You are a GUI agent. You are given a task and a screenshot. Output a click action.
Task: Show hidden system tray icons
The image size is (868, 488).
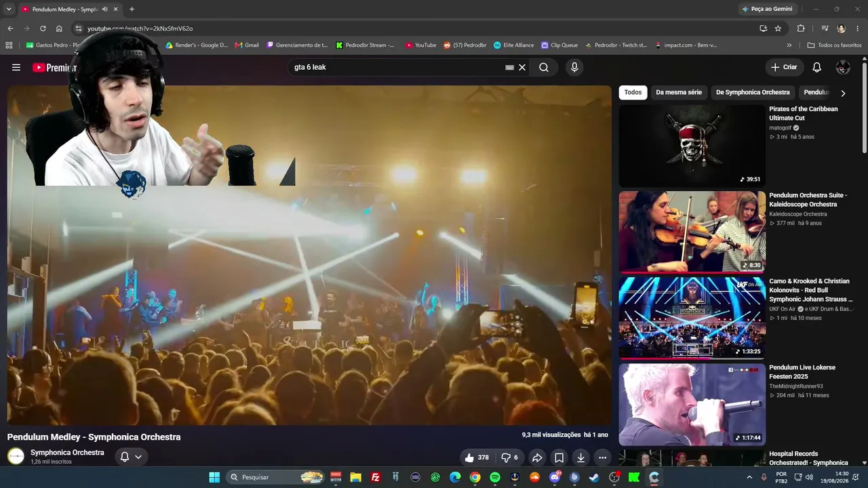[x=749, y=477]
